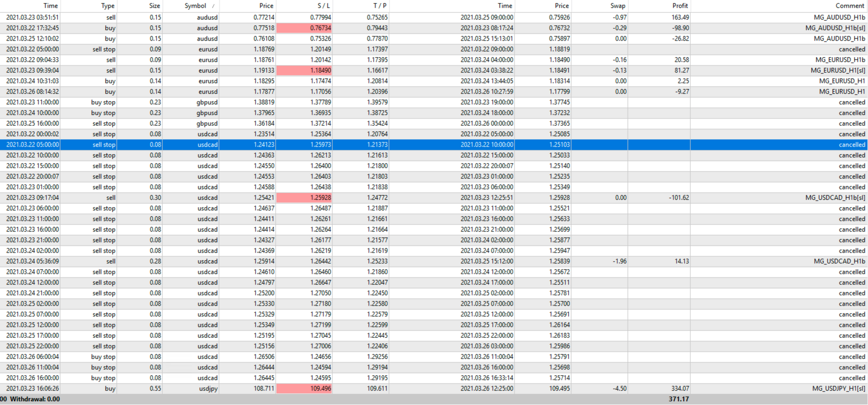Select the close time 2021.03.26 16:33:14
The height and width of the screenshot is (405, 868).
[x=487, y=378]
